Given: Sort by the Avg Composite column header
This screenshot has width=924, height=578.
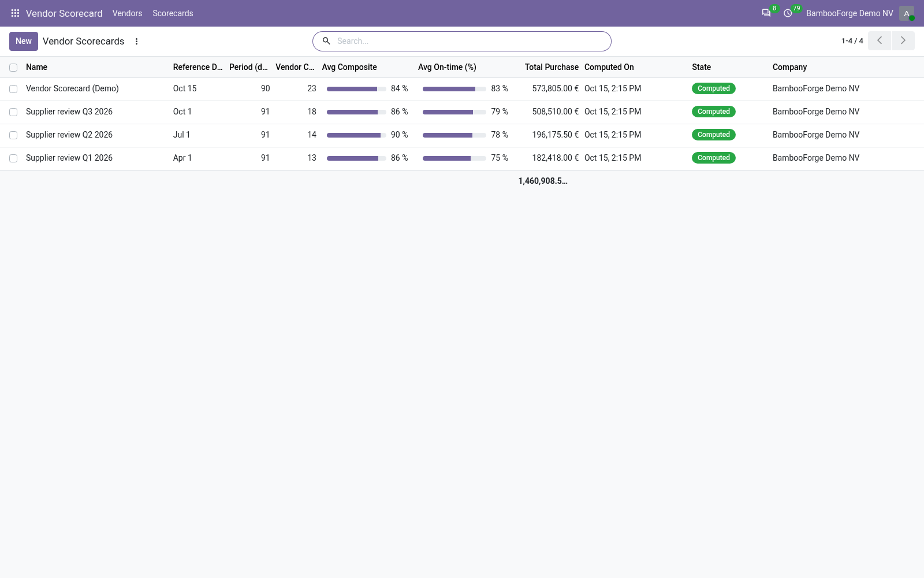Looking at the screenshot, I should click(349, 67).
